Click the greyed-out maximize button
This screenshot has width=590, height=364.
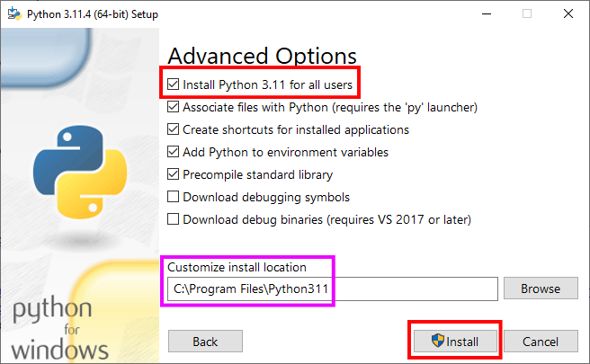(527, 13)
